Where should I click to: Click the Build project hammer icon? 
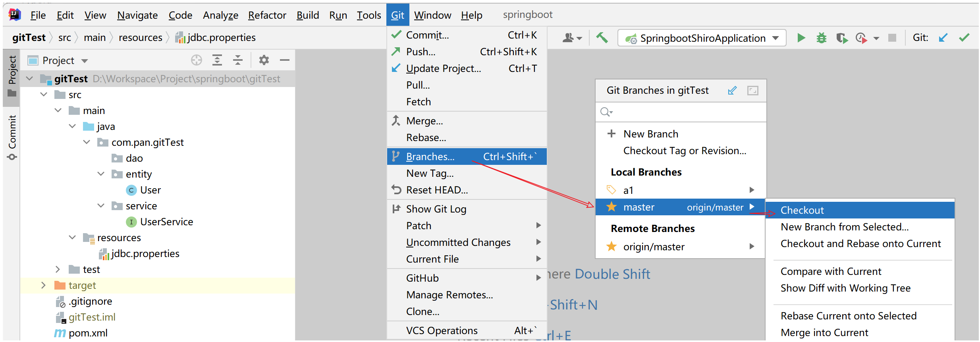pos(602,38)
